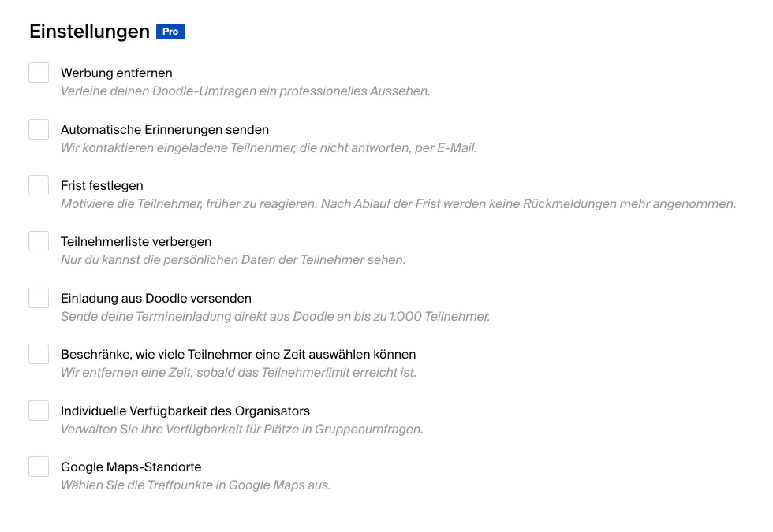This screenshot has width=773, height=532.
Task: Click the "Individuelle Verfügbarkeit des Organisators" label text
Action: [x=185, y=411]
